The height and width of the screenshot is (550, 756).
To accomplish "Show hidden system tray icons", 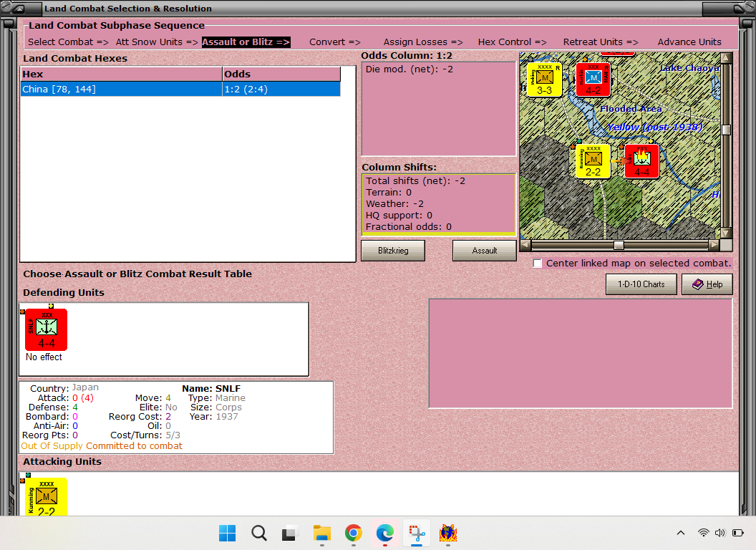I will coord(681,533).
